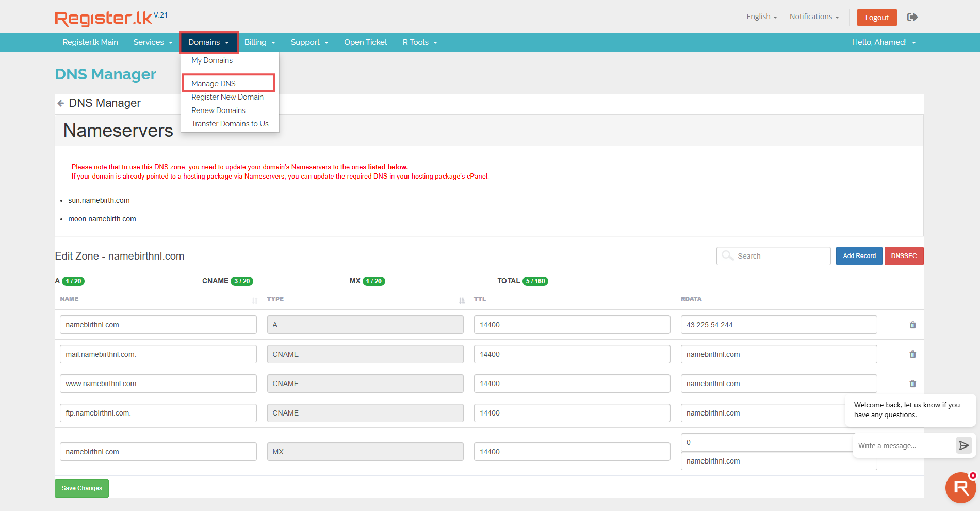Image resolution: width=980 pixels, height=511 pixels.
Task: Delete the A record for namebirthnl.com
Action: [912, 325]
